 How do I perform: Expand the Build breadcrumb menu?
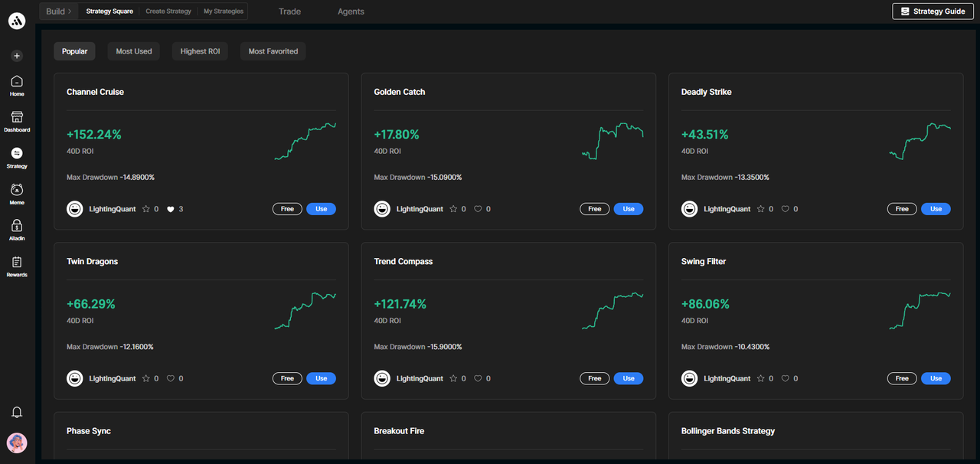pyautogui.click(x=59, y=11)
